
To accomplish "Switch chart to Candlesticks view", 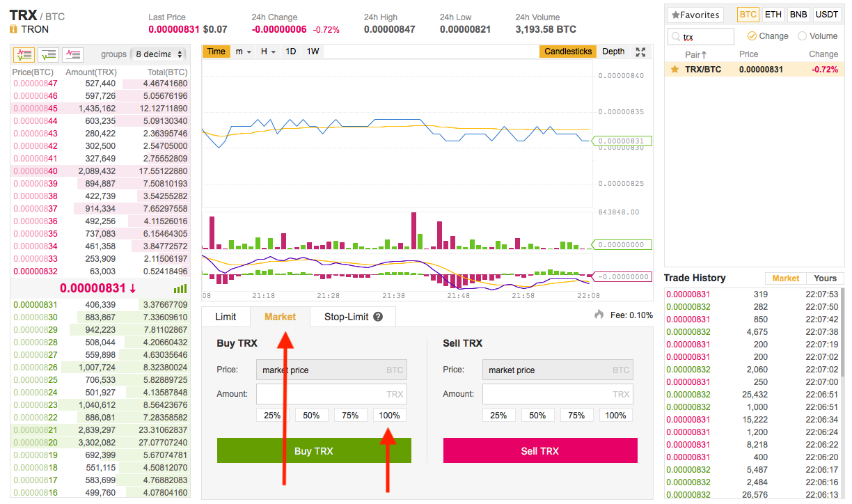I will pos(568,52).
